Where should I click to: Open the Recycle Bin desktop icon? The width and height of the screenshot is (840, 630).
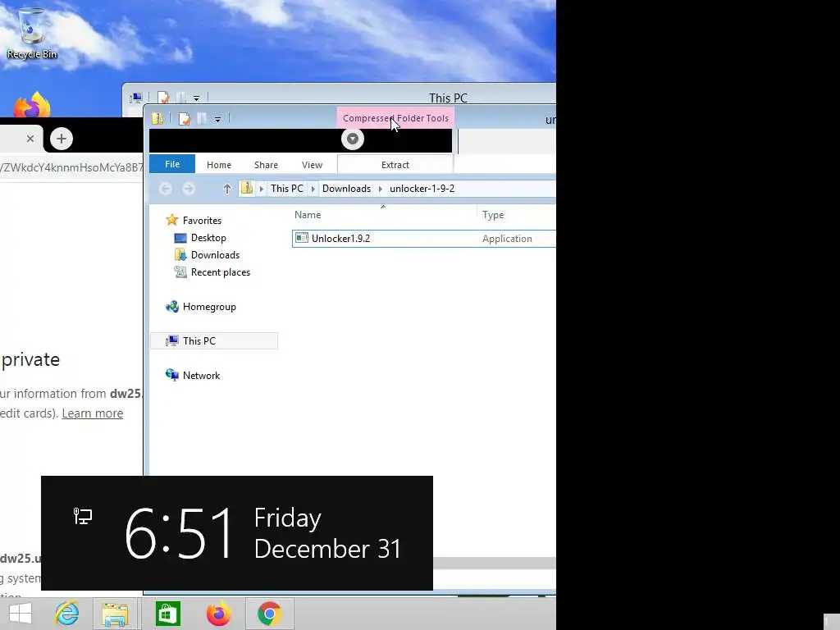[x=32, y=33]
